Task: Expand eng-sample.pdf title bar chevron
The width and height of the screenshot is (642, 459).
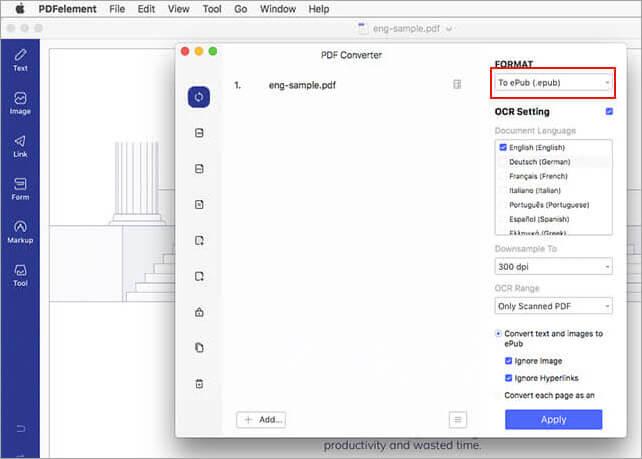Action: pyautogui.click(x=449, y=29)
